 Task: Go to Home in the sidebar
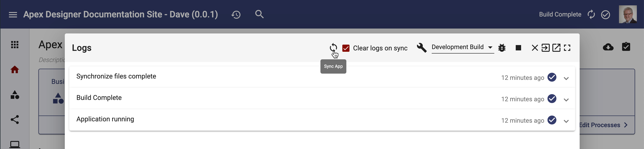15,70
